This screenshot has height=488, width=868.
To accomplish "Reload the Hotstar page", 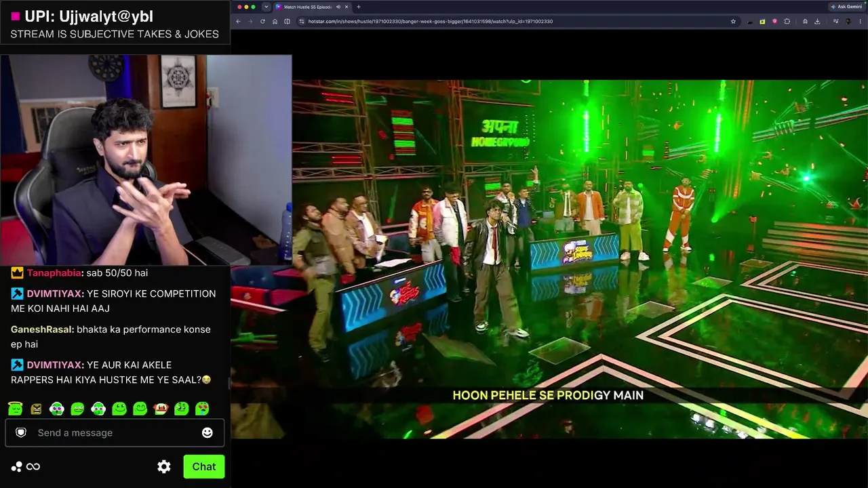I will tap(262, 22).
